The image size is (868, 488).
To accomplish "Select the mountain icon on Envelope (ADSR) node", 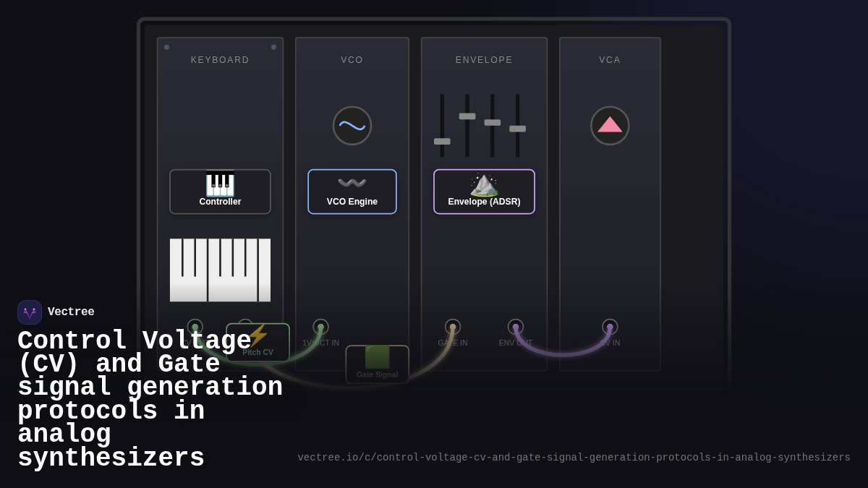I will click(484, 186).
